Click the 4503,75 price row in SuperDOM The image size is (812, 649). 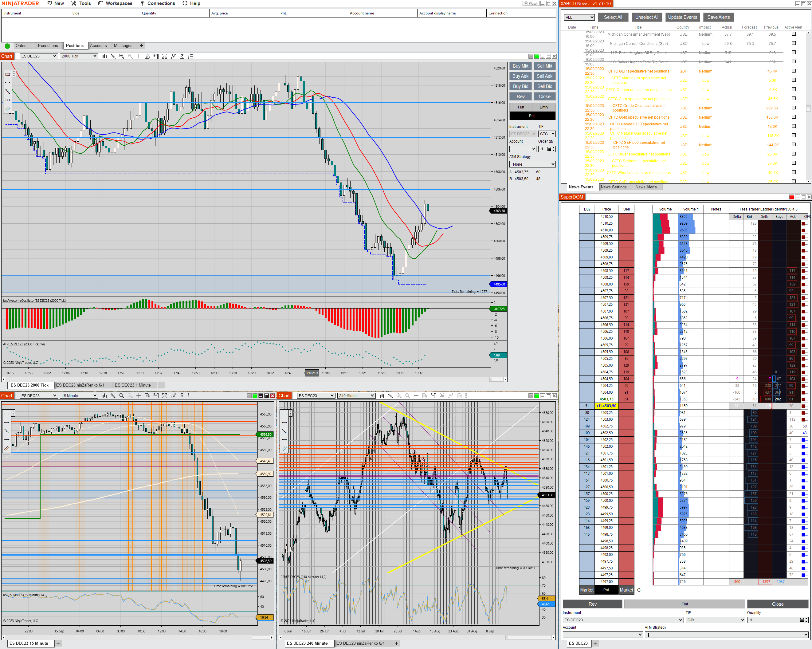pyautogui.click(x=607, y=399)
